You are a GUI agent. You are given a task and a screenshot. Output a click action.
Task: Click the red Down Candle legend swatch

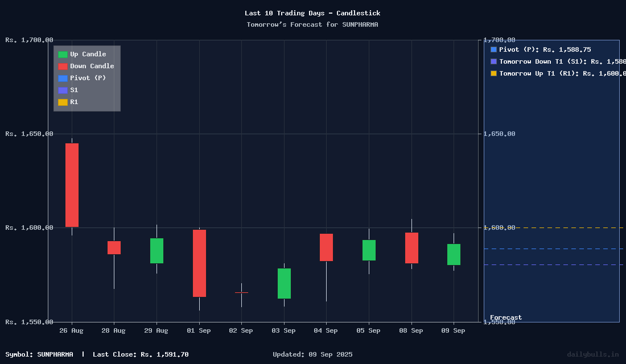[x=63, y=66]
